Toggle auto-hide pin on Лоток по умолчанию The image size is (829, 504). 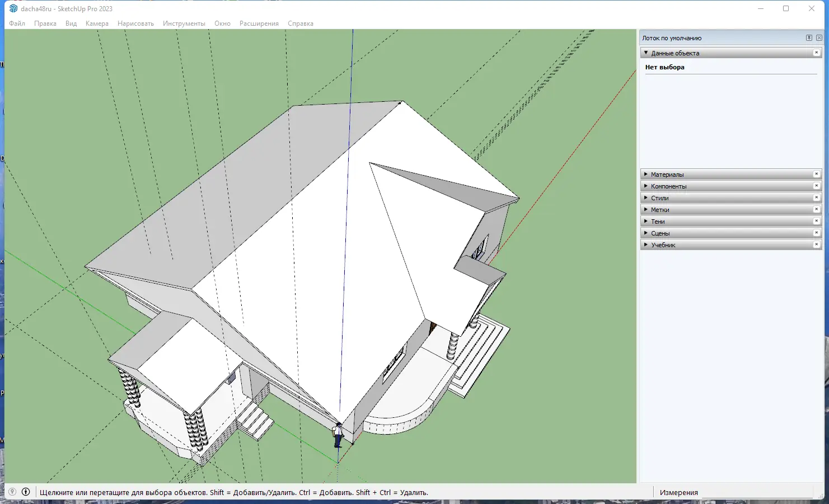809,38
